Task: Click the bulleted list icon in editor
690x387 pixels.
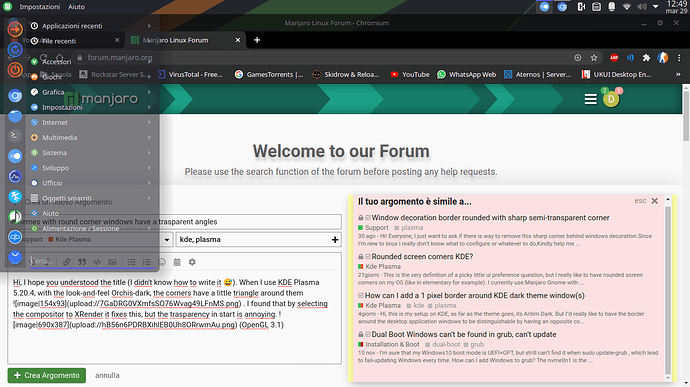Action: (x=131, y=262)
